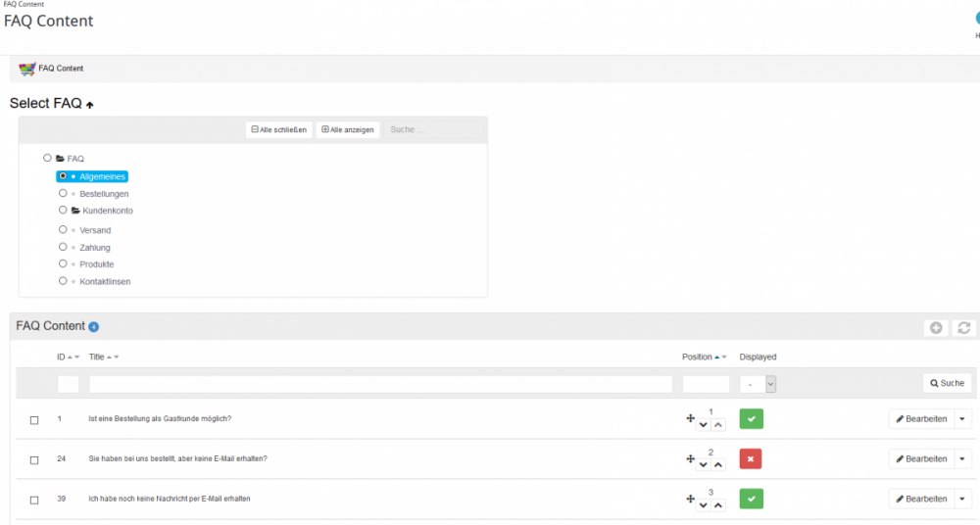
Task: Move FAQ ID 39 up with the arrow
Action: tap(718, 504)
